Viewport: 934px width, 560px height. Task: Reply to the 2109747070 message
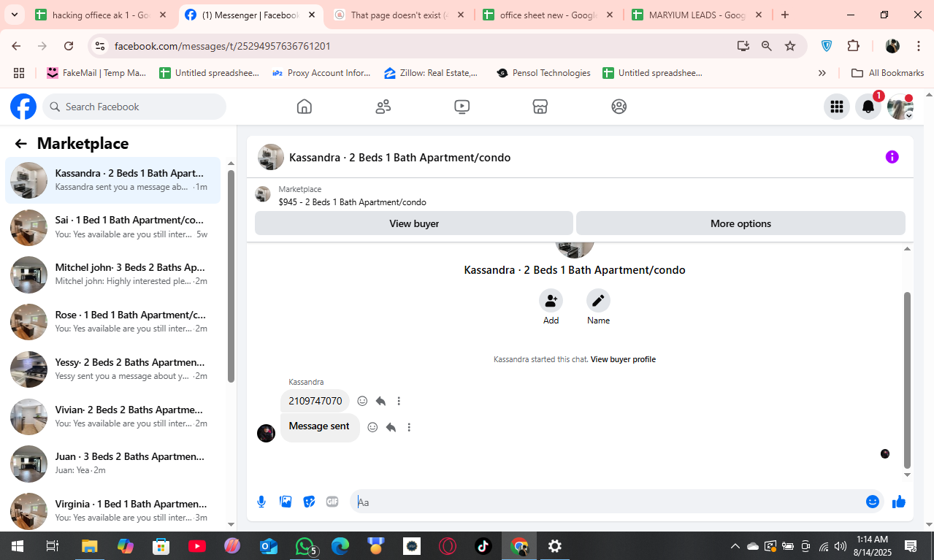[380, 401]
